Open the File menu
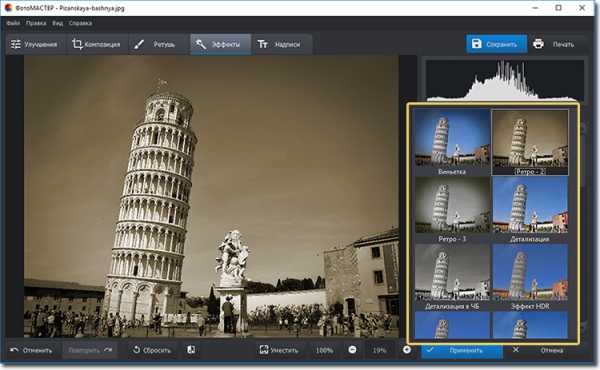The image size is (600, 370). click(13, 23)
